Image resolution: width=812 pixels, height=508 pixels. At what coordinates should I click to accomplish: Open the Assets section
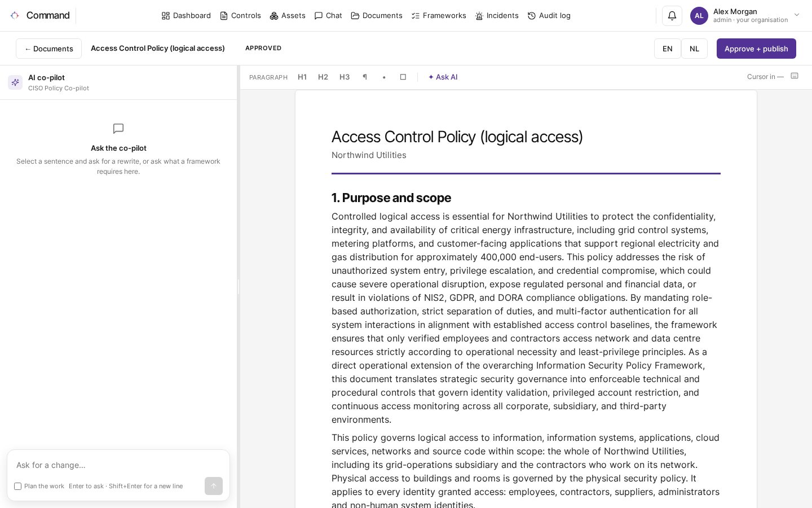pyautogui.click(x=288, y=16)
